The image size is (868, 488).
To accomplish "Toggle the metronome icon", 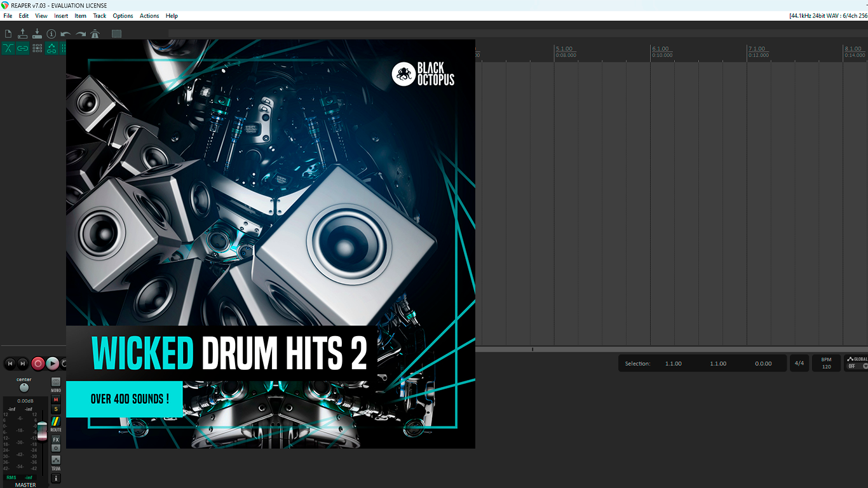I will point(95,34).
